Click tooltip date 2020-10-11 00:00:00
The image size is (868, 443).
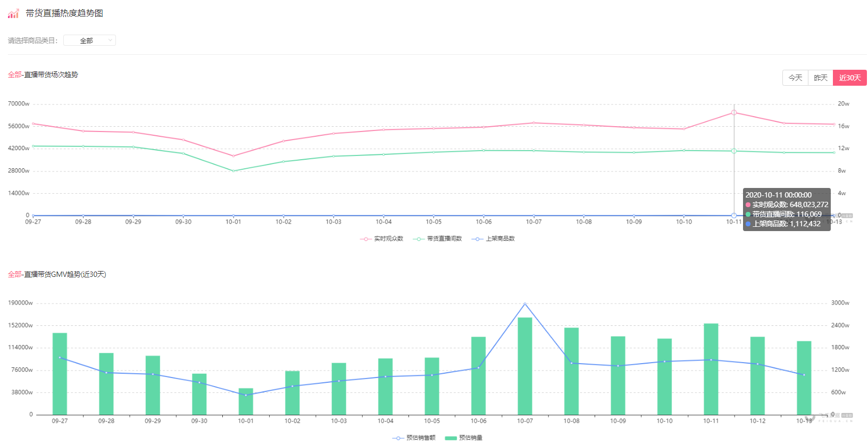pyautogui.click(x=779, y=195)
